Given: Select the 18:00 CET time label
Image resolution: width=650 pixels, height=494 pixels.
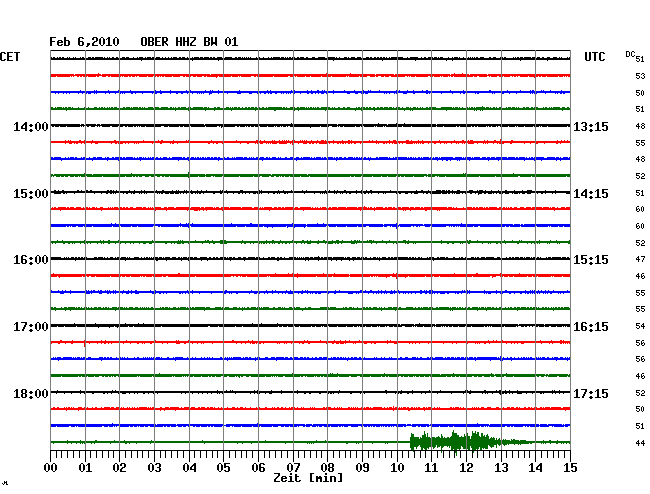Looking at the screenshot, I should (31, 393).
